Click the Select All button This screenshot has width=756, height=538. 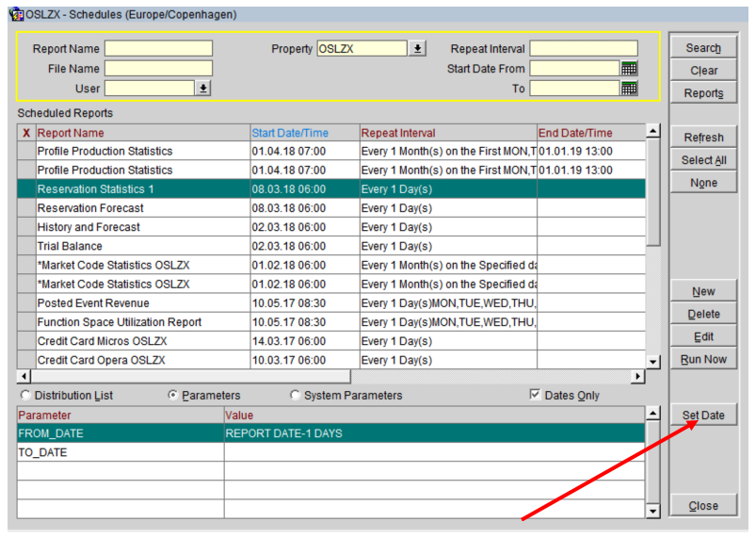click(x=703, y=160)
